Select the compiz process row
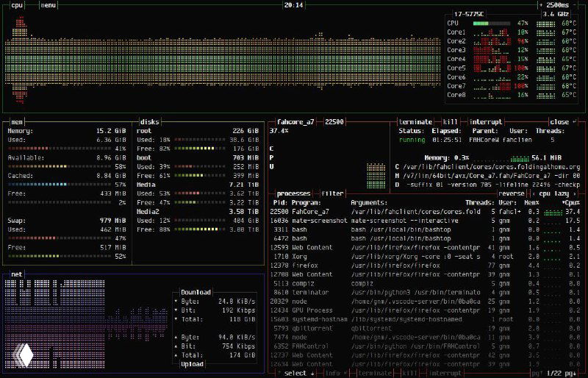 (x=426, y=283)
